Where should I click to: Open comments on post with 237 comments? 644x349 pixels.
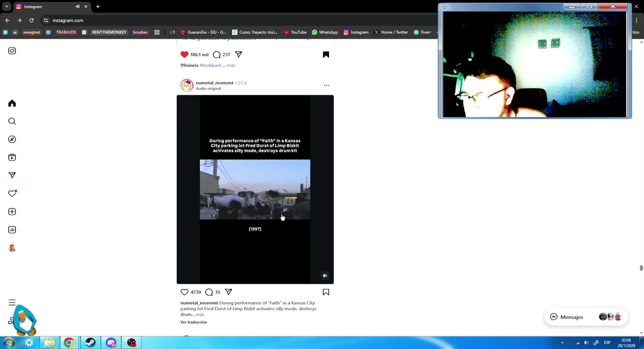[x=217, y=54]
